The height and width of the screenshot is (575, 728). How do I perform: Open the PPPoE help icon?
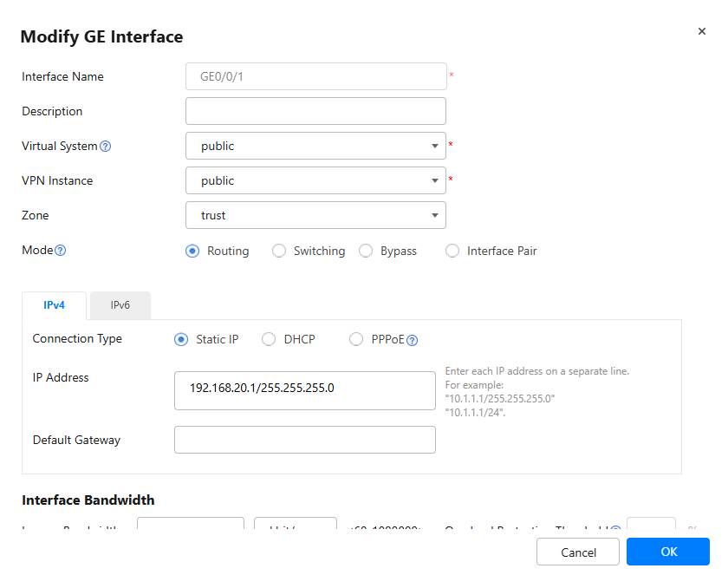(412, 341)
